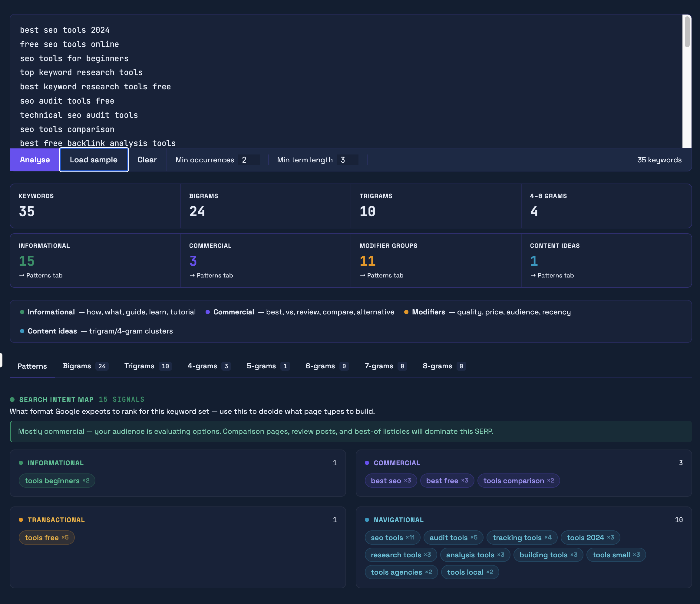Follow Patterns tab link under Informational stat
700x604 pixels.
coord(41,275)
